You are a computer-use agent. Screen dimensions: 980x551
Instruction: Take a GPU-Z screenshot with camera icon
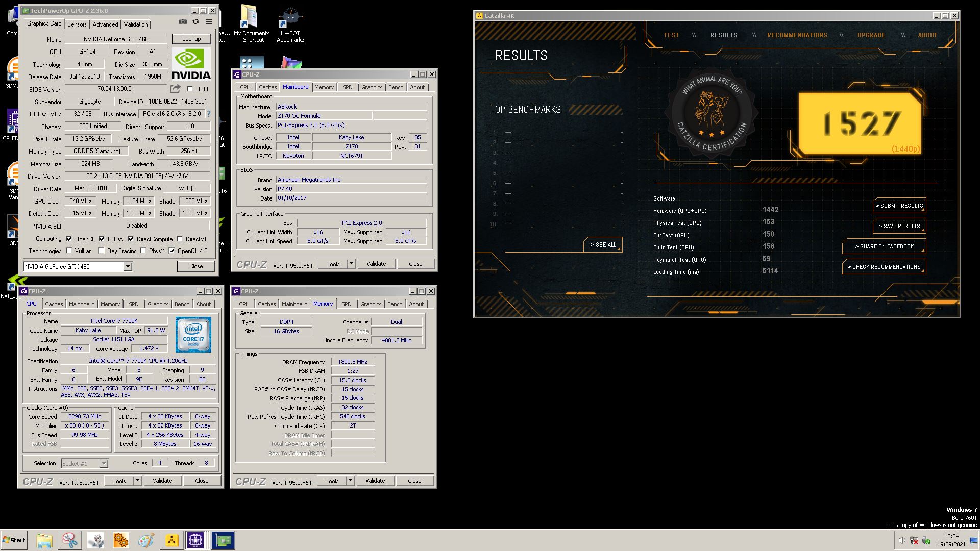coord(183,22)
